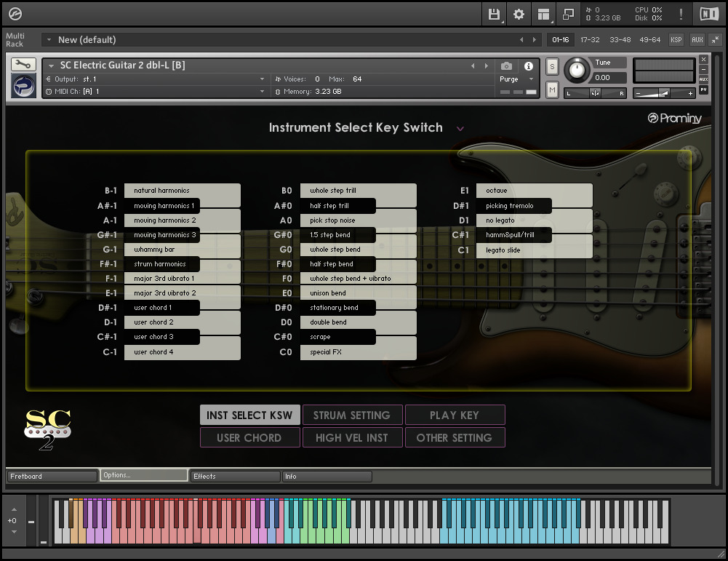Click the volume plus icon

[x=690, y=94]
